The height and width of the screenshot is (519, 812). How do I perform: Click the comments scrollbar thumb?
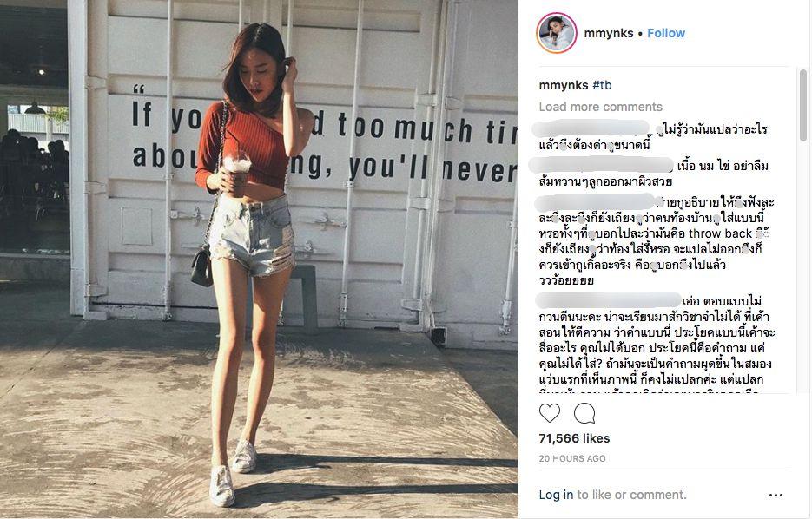803,105
